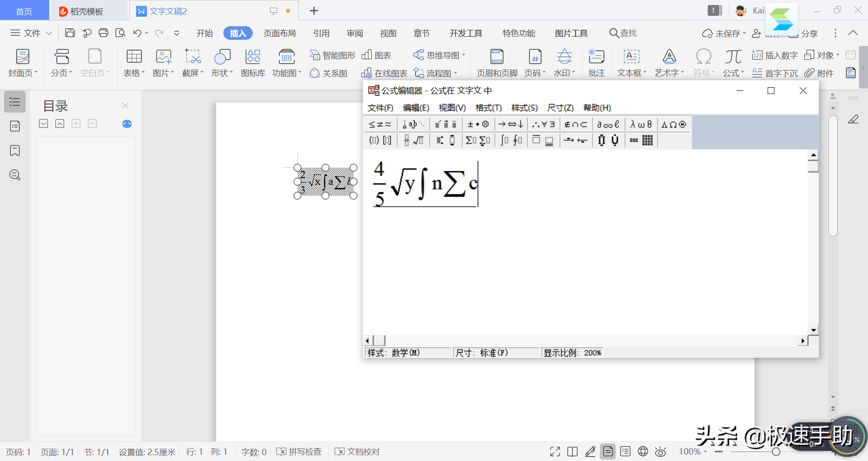Image resolution: width=868 pixels, height=461 pixels.
Task: Click the 批注 comment icon
Action: point(596,56)
